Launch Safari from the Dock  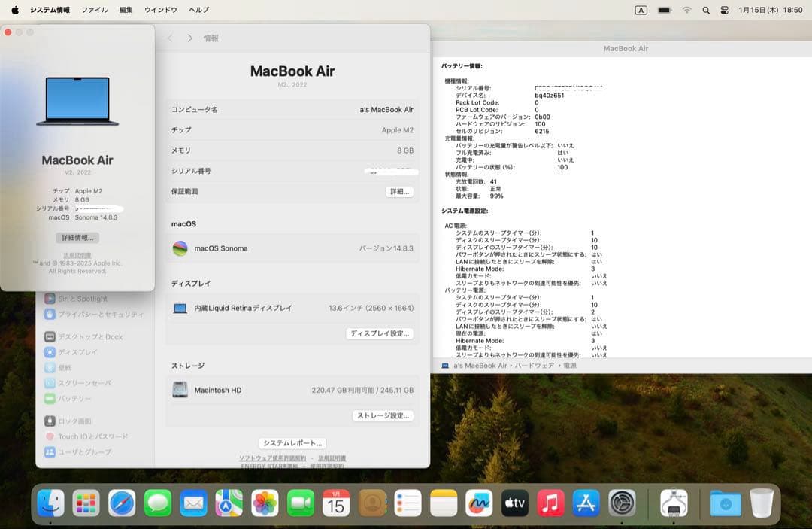point(121,504)
